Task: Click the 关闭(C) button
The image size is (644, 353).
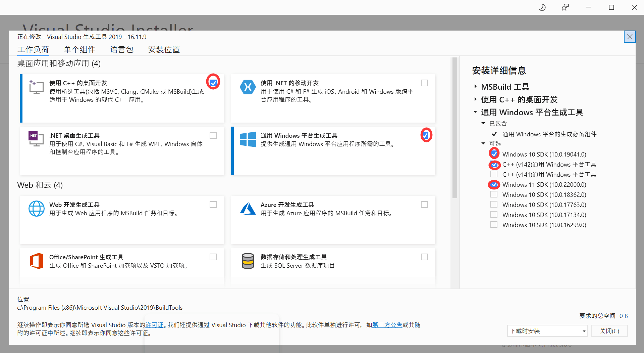Action: coord(609,331)
